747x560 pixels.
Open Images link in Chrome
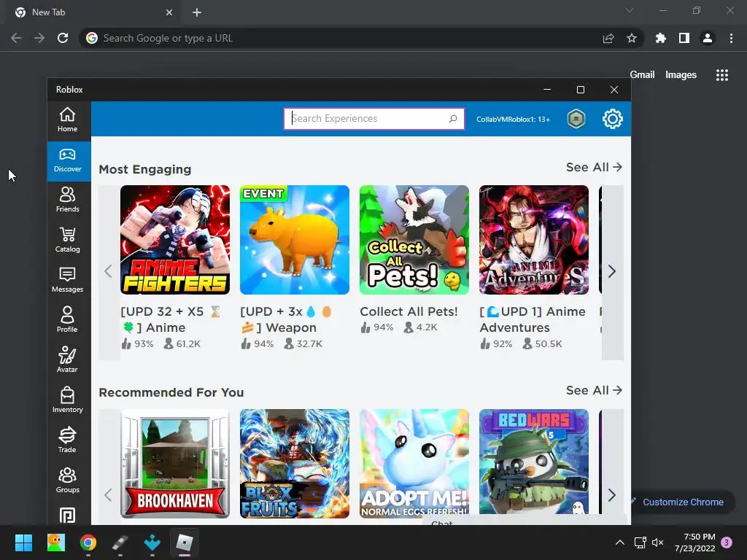681,75
